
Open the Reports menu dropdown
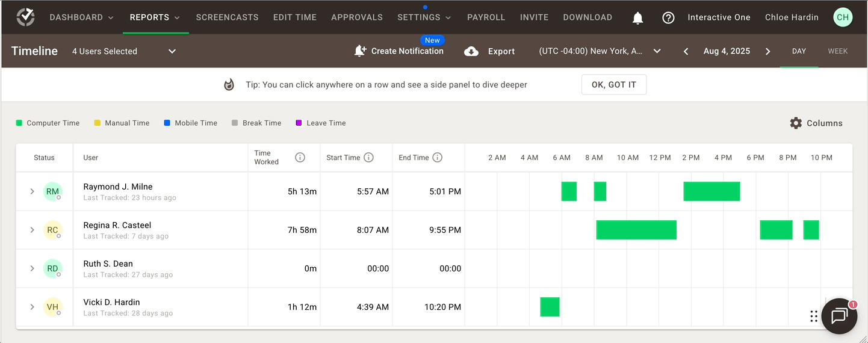pos(155,17)
